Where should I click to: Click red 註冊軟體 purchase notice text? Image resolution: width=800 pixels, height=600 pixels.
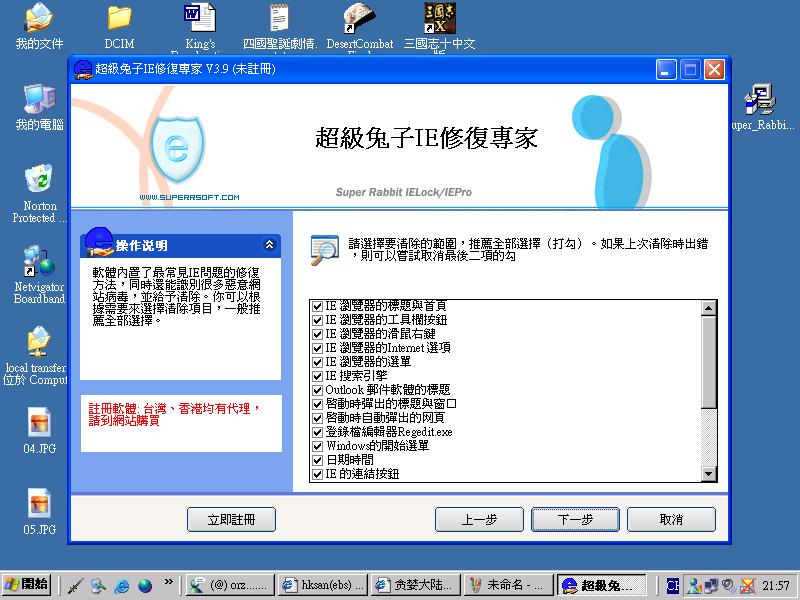[x=175, y=414]
